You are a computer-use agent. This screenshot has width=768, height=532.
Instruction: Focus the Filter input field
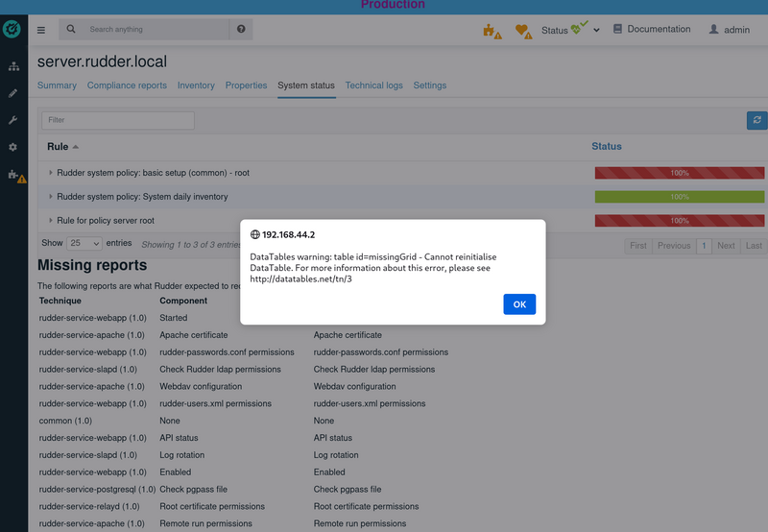pyautogui.click(x=118, y=120)
